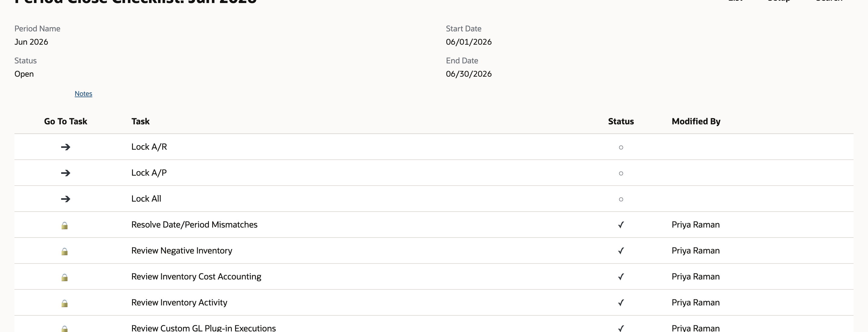
Task: Select the Lock All task name
Action: click(x=146, y=199)
